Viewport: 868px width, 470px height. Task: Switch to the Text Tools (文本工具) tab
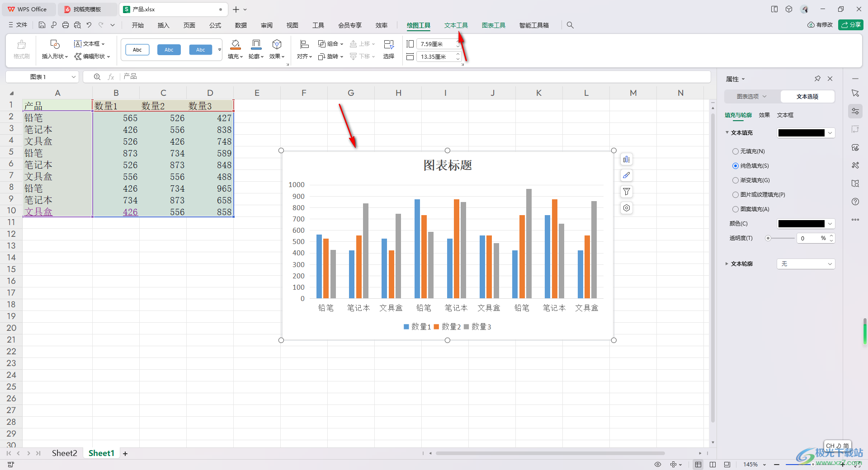point(456,25)
